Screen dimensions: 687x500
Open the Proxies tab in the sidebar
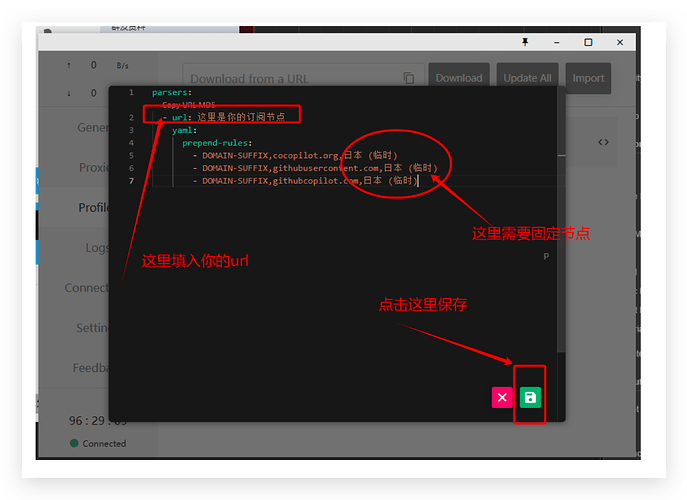tap(94, 167)
